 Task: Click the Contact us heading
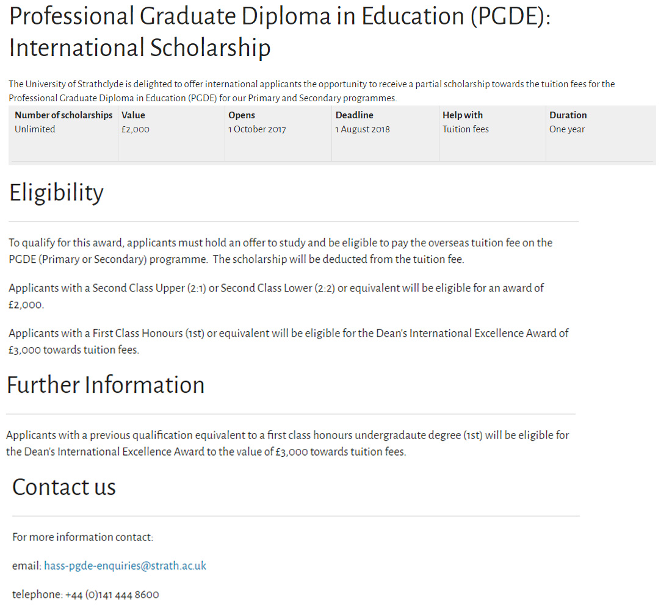click(x=64, y=487)
